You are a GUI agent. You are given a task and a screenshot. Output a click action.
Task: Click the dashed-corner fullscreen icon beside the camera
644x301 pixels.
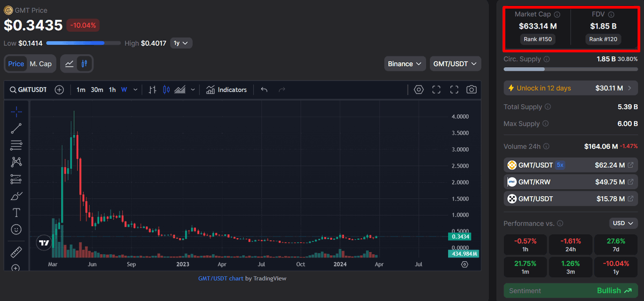coord(454,90)
